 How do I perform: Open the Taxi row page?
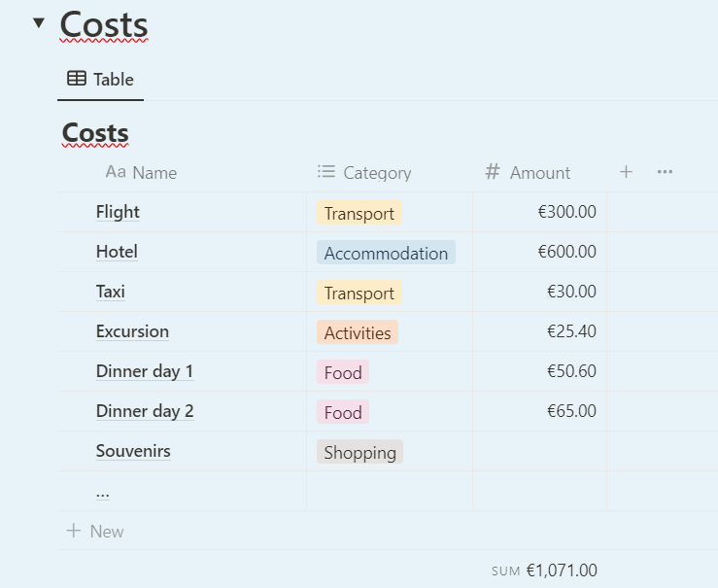[111, 292]
